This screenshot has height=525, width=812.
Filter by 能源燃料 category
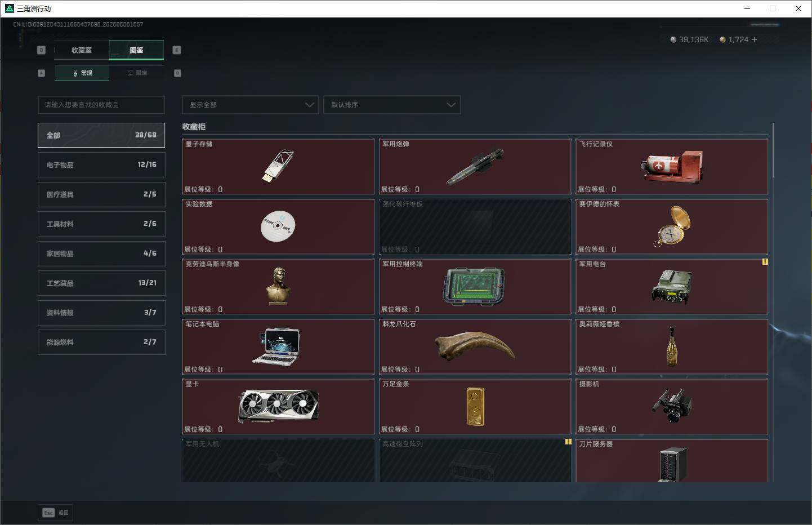pos(101,342)
